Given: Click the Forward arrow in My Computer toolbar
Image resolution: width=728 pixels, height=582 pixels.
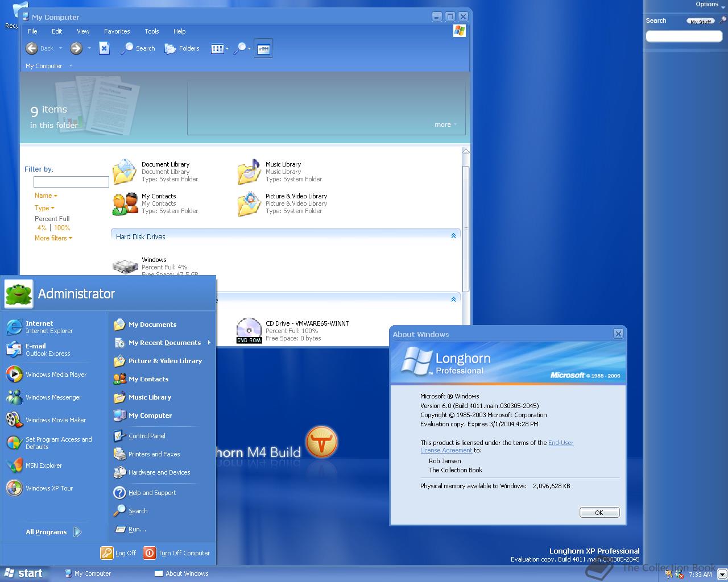Looking at the screenshot, I should 76,48.
